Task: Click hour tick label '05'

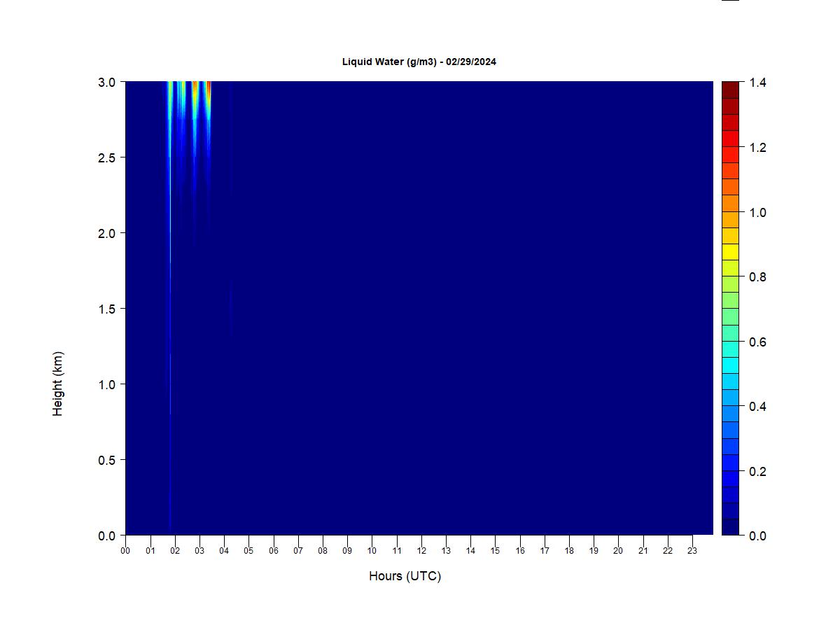Action: 248,551
